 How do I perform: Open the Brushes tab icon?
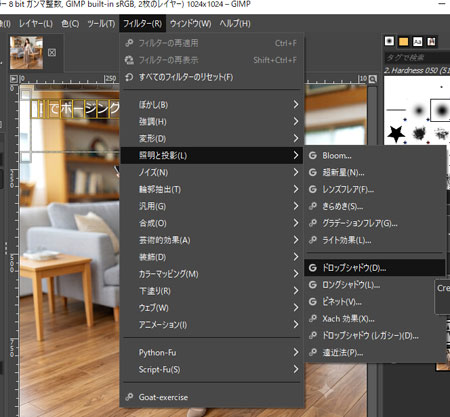[x=389, y=41]
